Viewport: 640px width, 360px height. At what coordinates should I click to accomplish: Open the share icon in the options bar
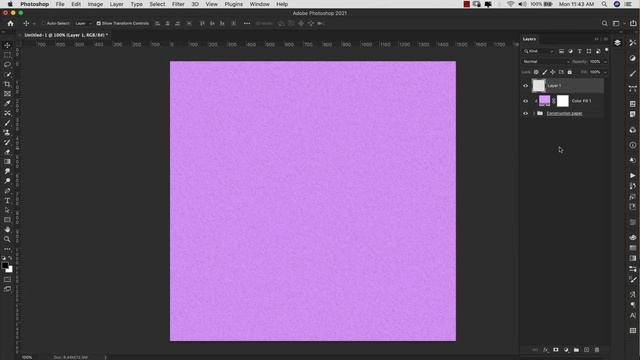(633, 24)
